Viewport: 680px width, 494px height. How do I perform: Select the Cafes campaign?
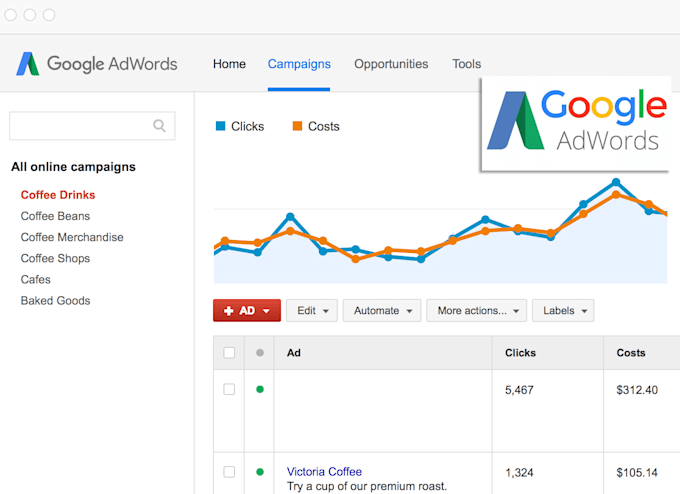tap(36, 280)
